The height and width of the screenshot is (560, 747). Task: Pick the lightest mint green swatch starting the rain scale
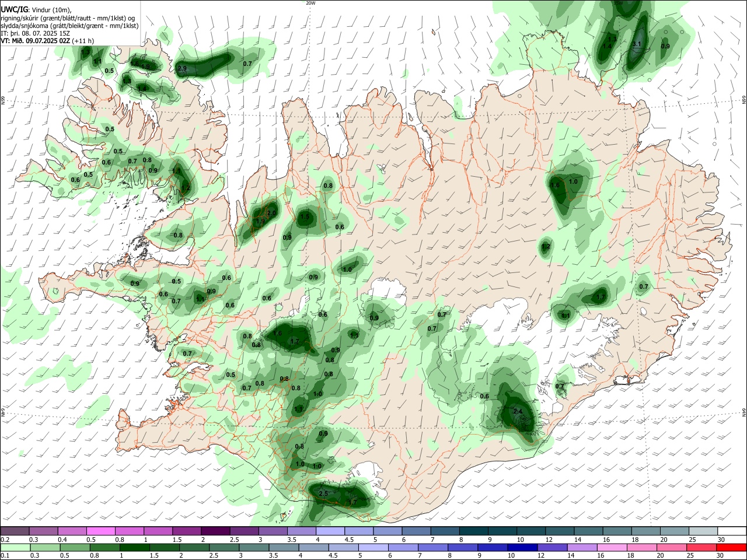click(15, 547)
